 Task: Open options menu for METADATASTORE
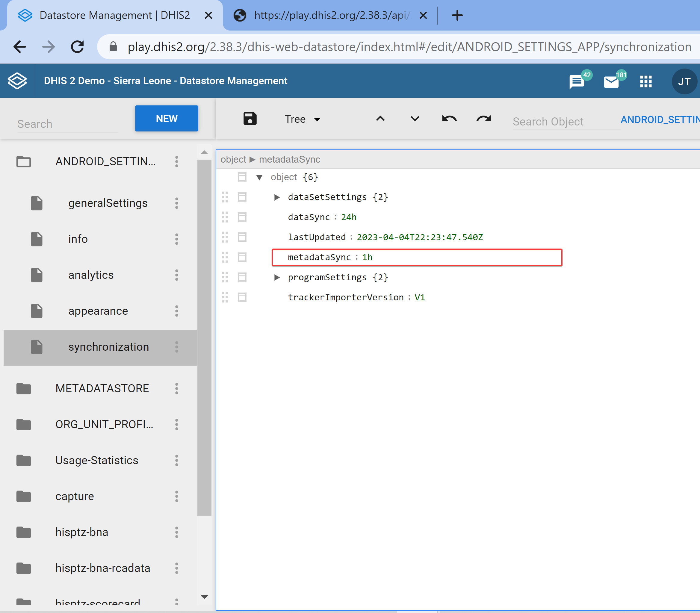176,389
